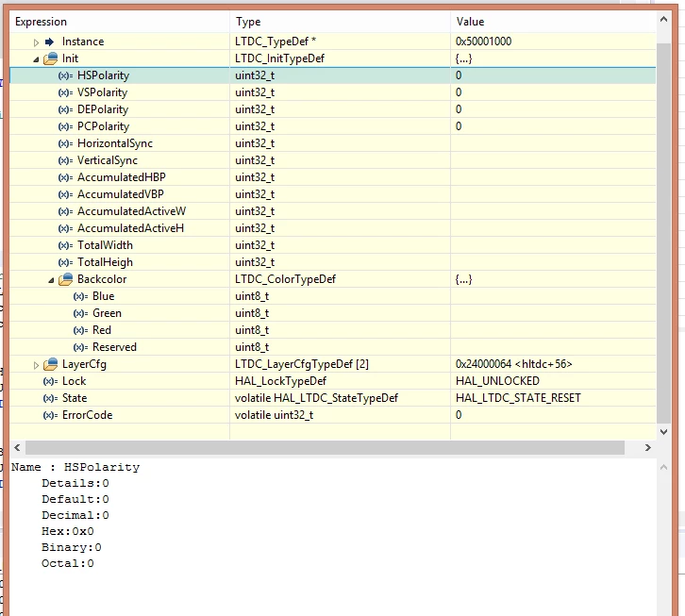Click the TotalHeigh variable icon
The height and width of the screenshot is (616, 685).
(x=65, y=263)
